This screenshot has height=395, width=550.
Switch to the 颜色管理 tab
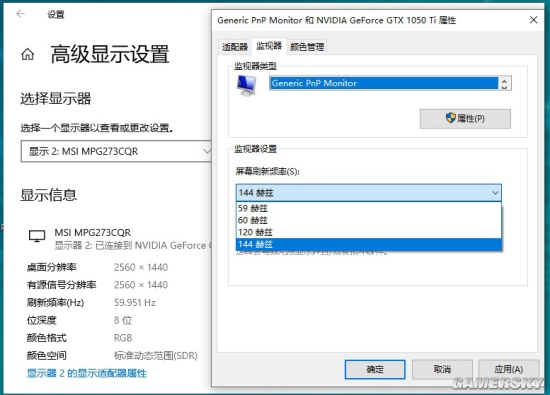(x=307, y=47)
